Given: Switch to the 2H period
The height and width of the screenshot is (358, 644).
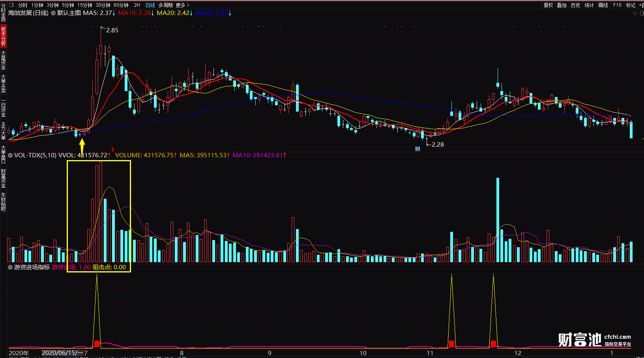Looking at the screenshot, I should [x=137, y=5].
